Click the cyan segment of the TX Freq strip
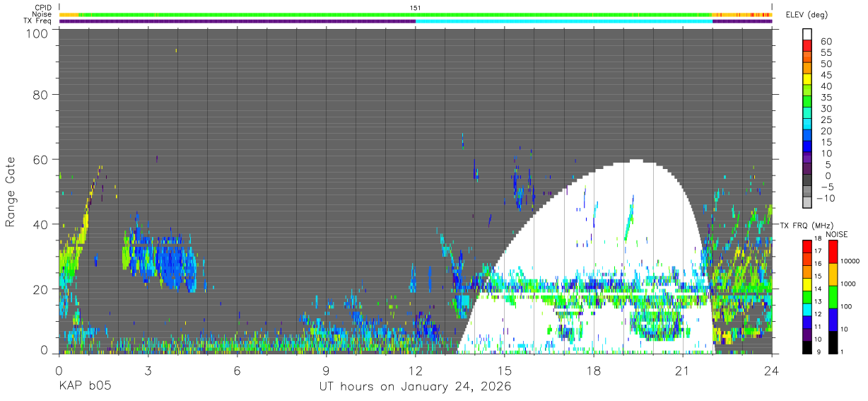The height and width of the screenshot is (401, 868). 564,21
